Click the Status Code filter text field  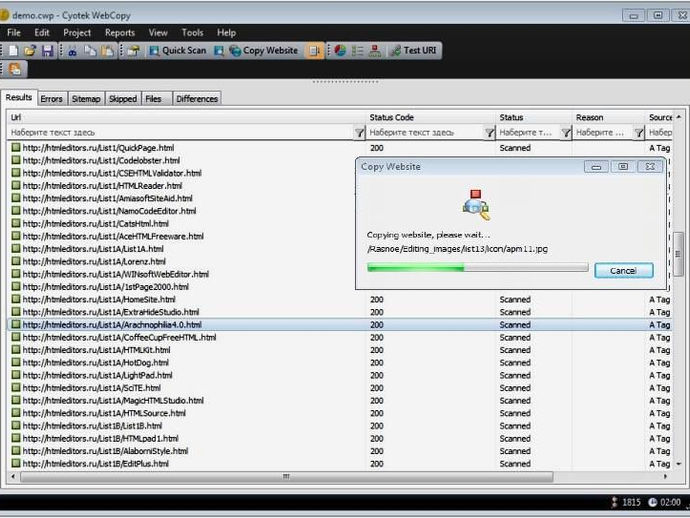point(426,132)
